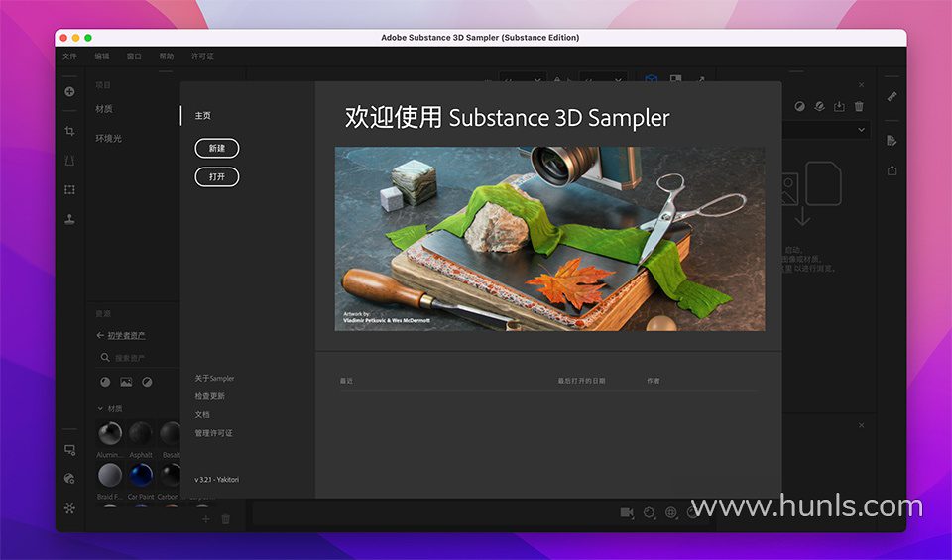Click the search magnifier icon in assets panel
This screenshot has width=952, height=560.
click(105, 358)
